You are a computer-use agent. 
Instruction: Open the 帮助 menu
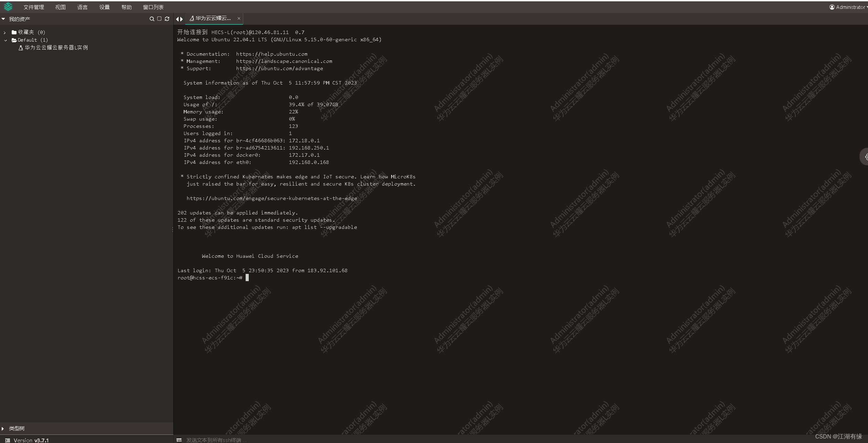(127, 7)
